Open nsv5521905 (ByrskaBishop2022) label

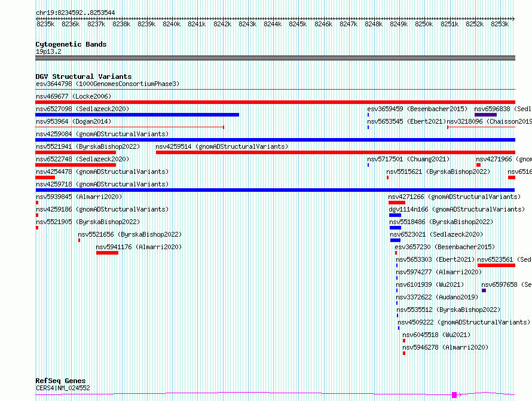click(88, 222)
